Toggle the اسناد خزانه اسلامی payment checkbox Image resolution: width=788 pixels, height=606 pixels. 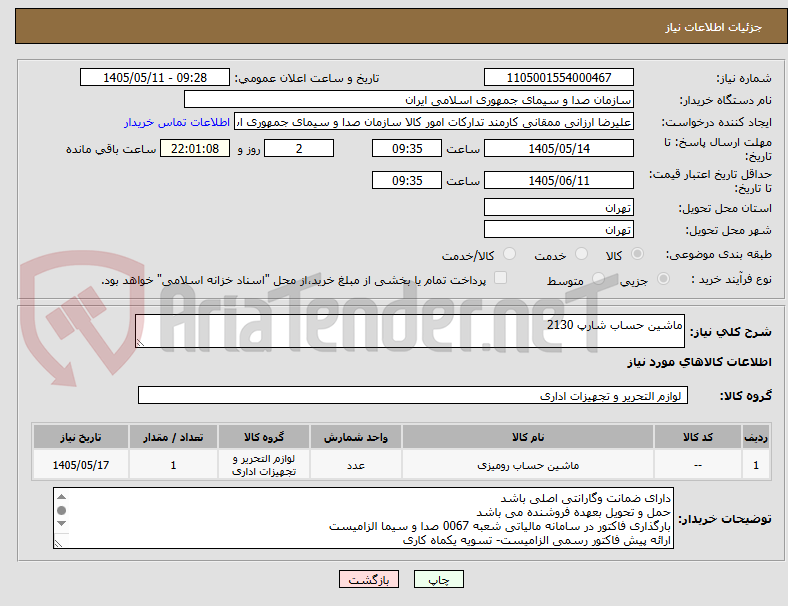(501, 278)
